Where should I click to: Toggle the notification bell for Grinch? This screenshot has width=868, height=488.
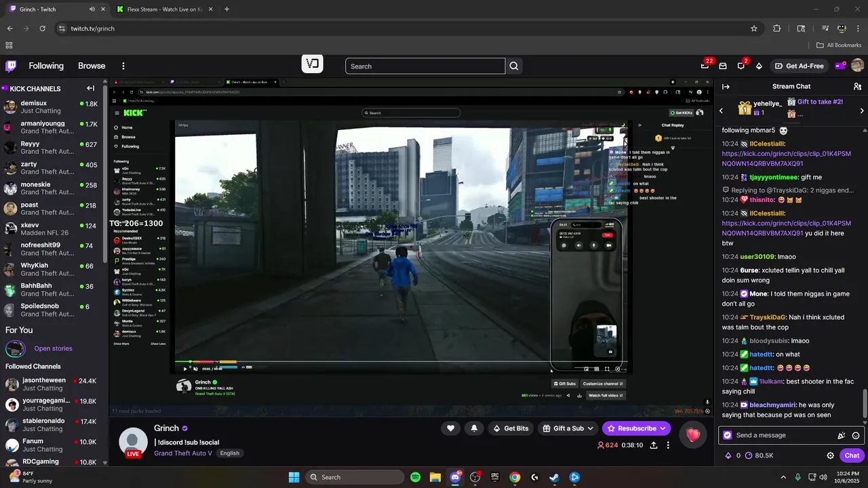tap(474, 428)
